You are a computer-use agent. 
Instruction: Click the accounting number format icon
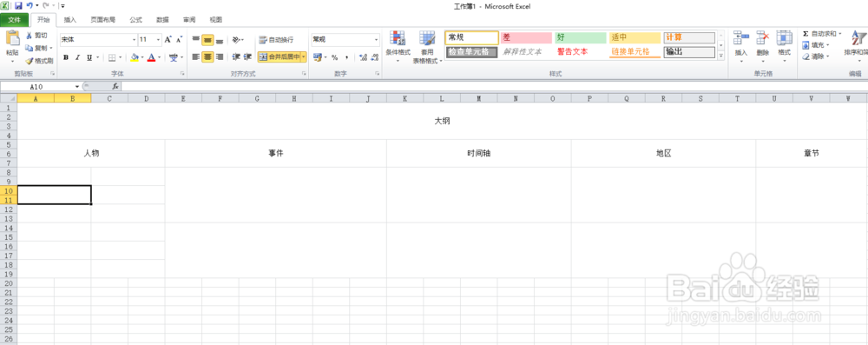(x=317, y=57)
